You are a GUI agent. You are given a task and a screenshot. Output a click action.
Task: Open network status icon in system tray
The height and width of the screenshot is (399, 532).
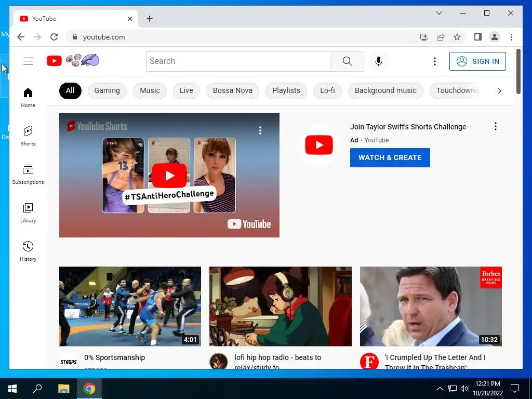(453, 389)
